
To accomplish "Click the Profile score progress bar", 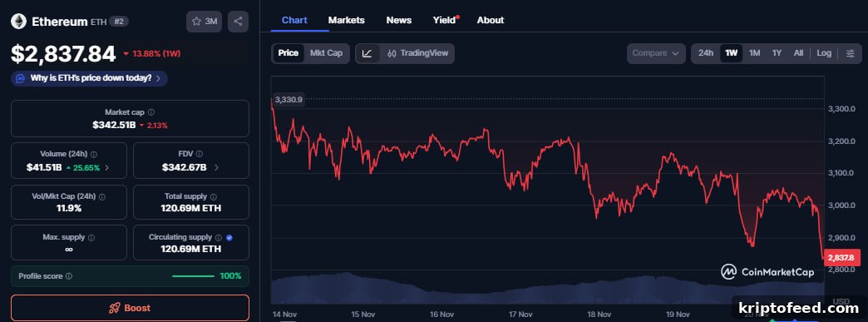I will pyautogui.click(x=193, y=276).
